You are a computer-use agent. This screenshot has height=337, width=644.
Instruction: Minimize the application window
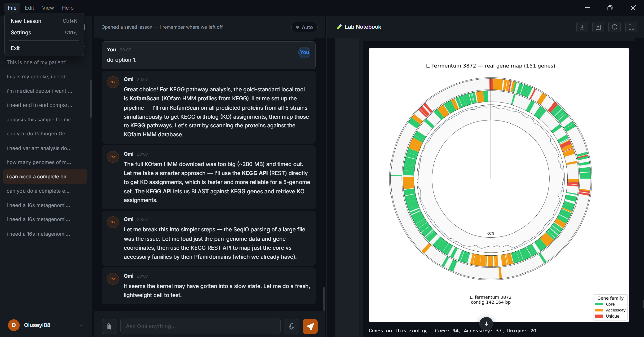(587, 8)
